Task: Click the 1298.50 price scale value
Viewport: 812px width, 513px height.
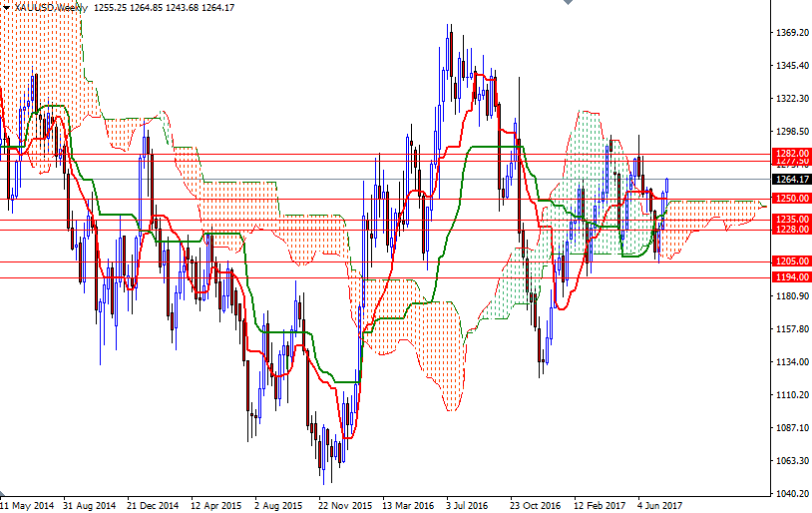Action: [792, 132]
